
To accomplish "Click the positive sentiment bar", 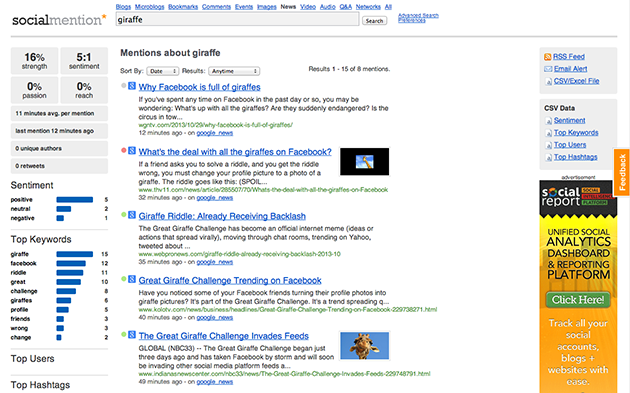I will 74,200.
